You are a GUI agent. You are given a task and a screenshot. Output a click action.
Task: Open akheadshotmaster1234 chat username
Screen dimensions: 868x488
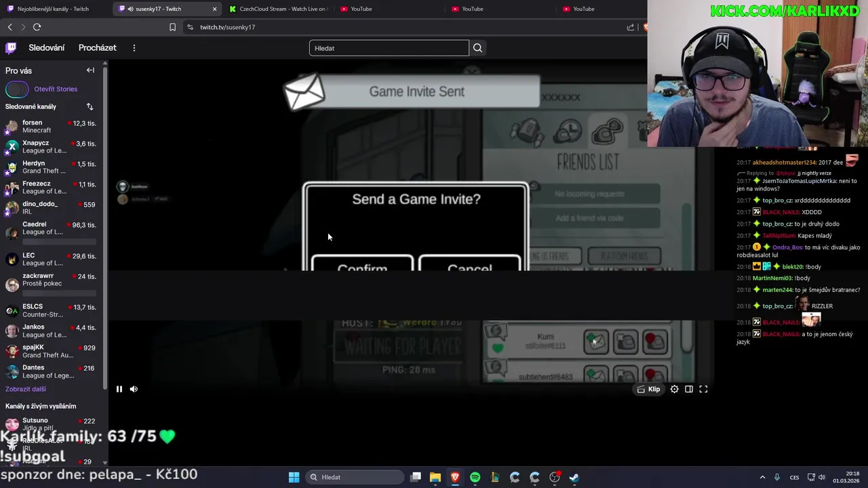783,163
